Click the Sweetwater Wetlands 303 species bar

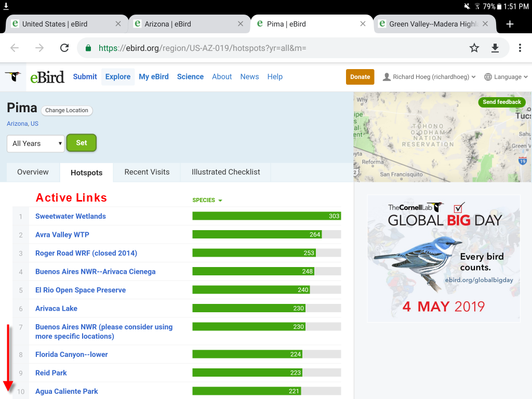267,216
